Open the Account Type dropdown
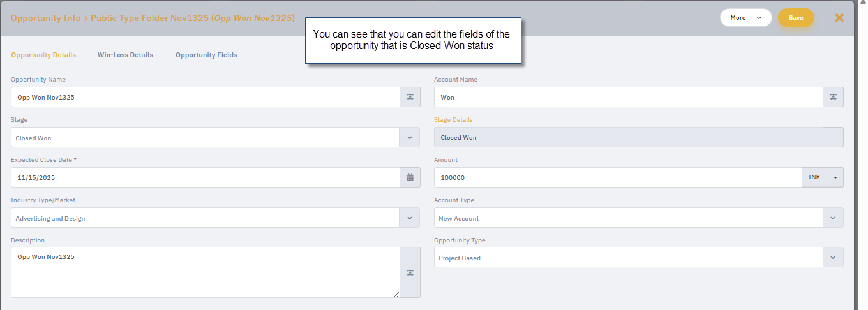Viewport: 868px width, 310px height. pyautogui.click(x=833, y=218)
